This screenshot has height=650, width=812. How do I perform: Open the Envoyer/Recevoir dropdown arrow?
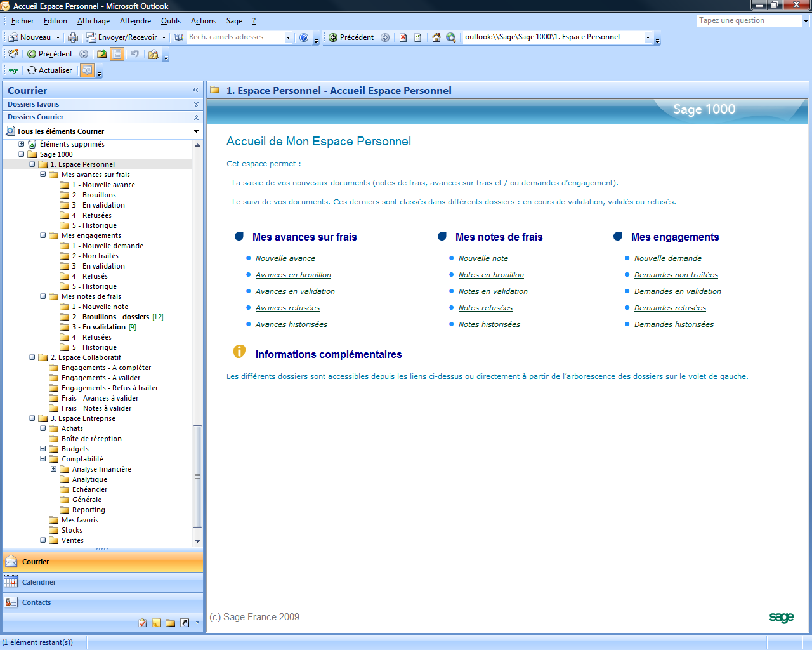click(x=164, y=37)
